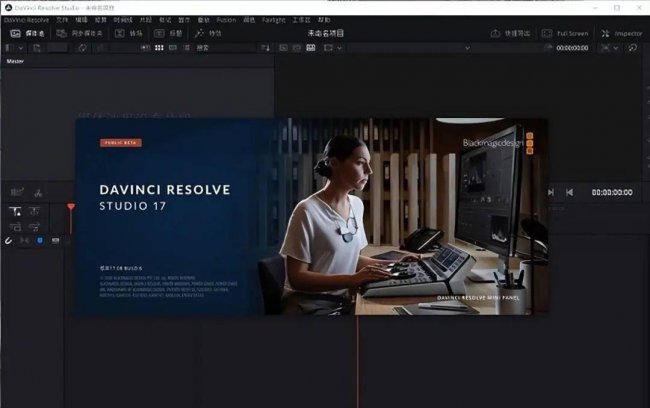Toggle the viewer safe area overlay icon
The height and width of the screenshot is (408, 650).
[x=328, y=48]
